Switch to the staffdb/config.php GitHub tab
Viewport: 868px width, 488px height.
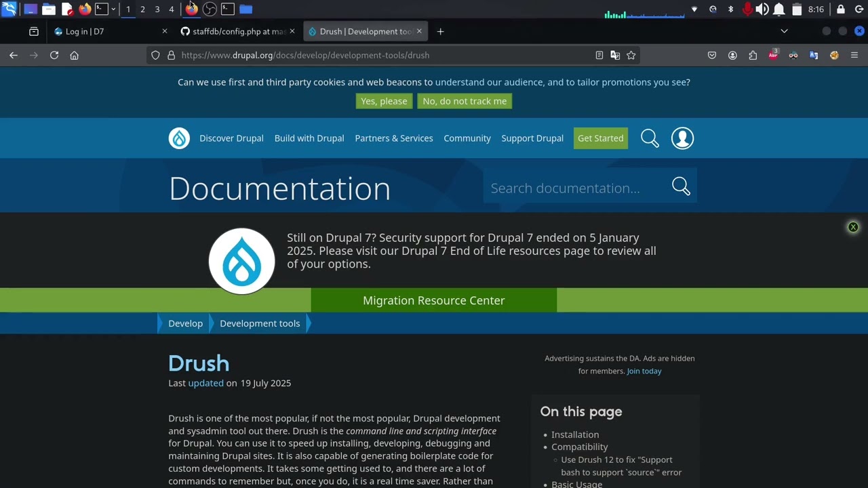pos(237,31)
